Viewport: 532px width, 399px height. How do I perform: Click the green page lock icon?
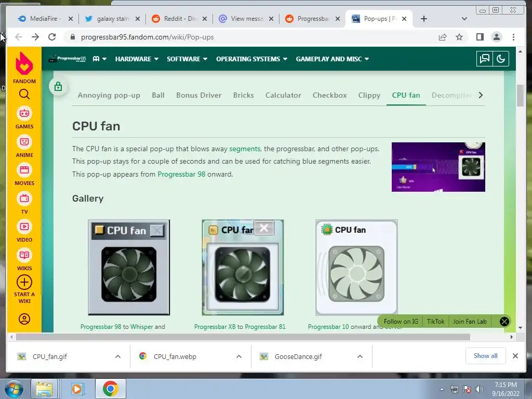pyautogui.click(x=58, y=87)
